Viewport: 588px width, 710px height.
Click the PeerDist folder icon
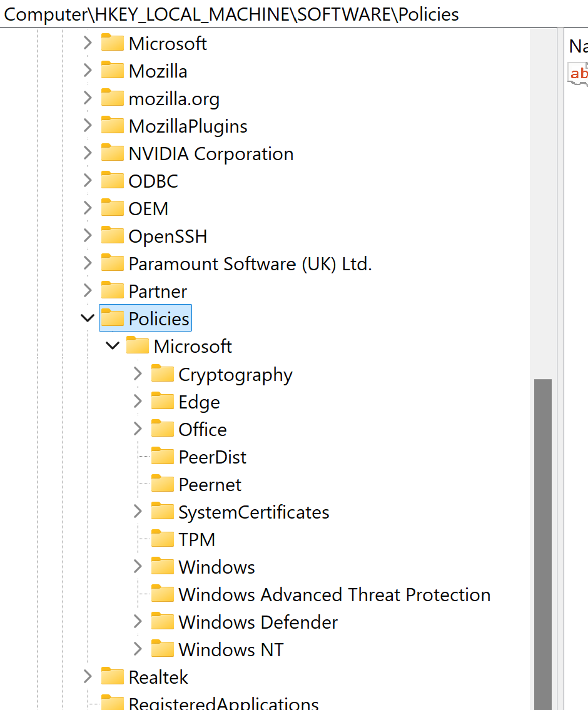click(163, 456)
